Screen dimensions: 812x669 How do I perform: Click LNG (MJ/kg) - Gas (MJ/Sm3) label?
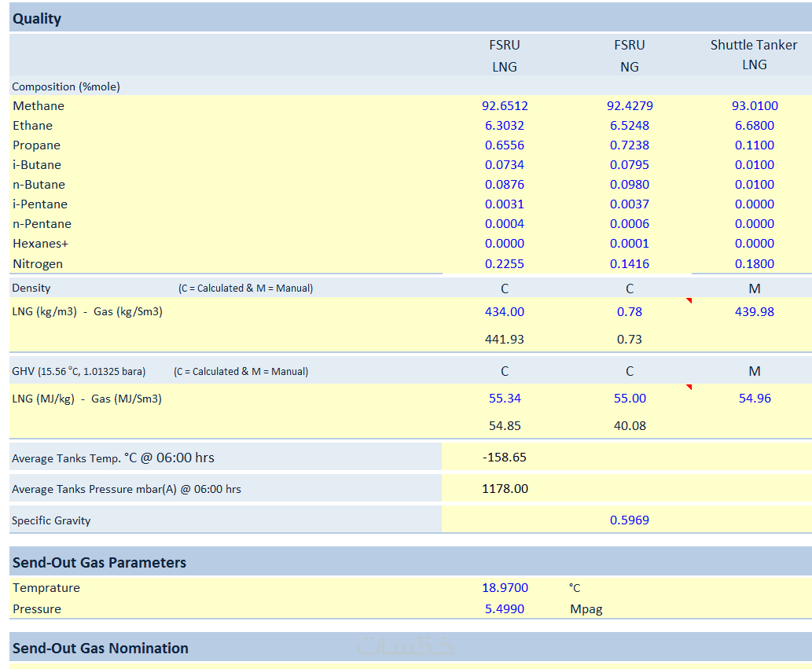(x=86, y=399)
